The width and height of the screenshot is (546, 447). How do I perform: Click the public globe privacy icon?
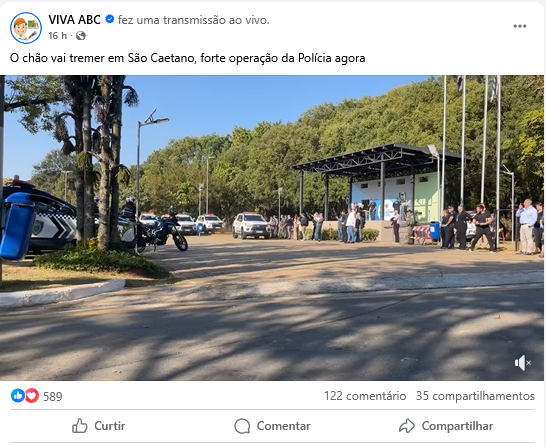coord(81,36)
